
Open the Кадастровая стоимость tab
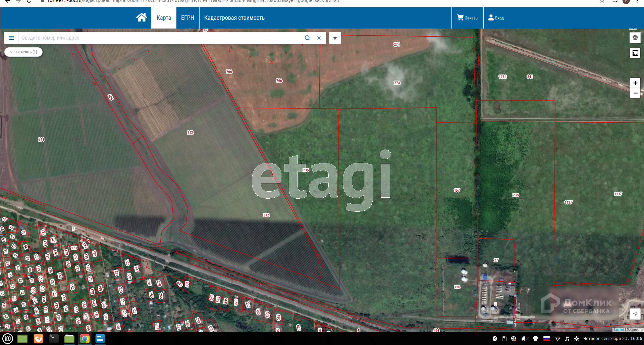[x=234, y=18]
